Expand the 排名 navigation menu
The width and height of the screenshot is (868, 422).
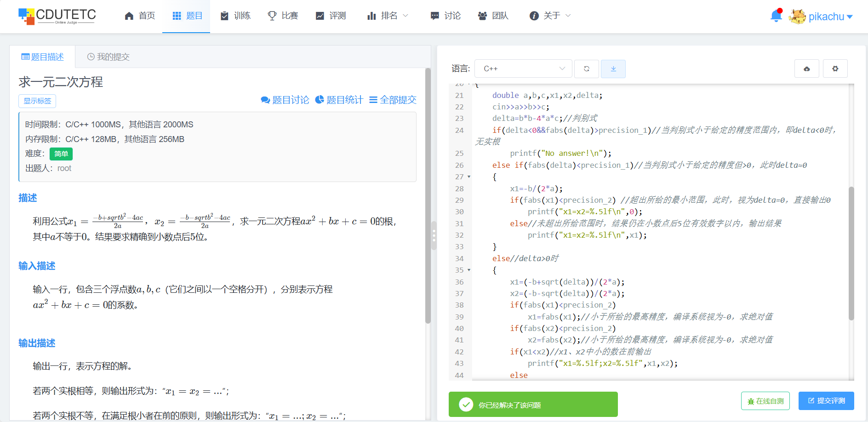pos(388,16)
